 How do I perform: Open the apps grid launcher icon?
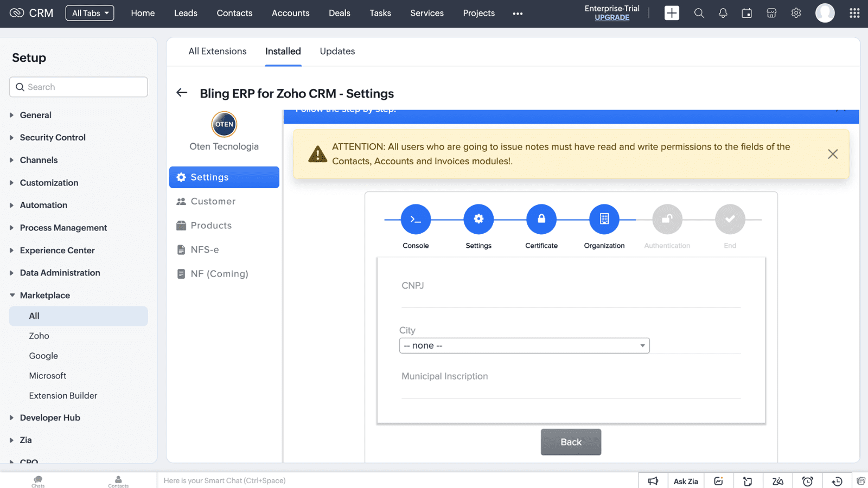854,13
